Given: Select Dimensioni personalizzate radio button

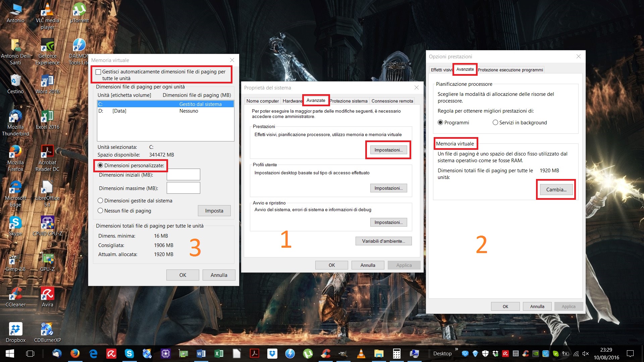Looking at the screenshot, I should tap(100, 166).
